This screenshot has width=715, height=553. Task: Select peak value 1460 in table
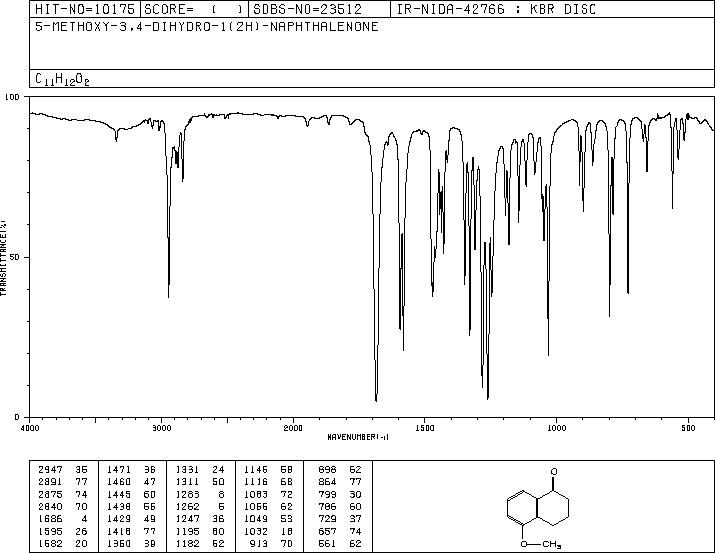pos(119,482)
